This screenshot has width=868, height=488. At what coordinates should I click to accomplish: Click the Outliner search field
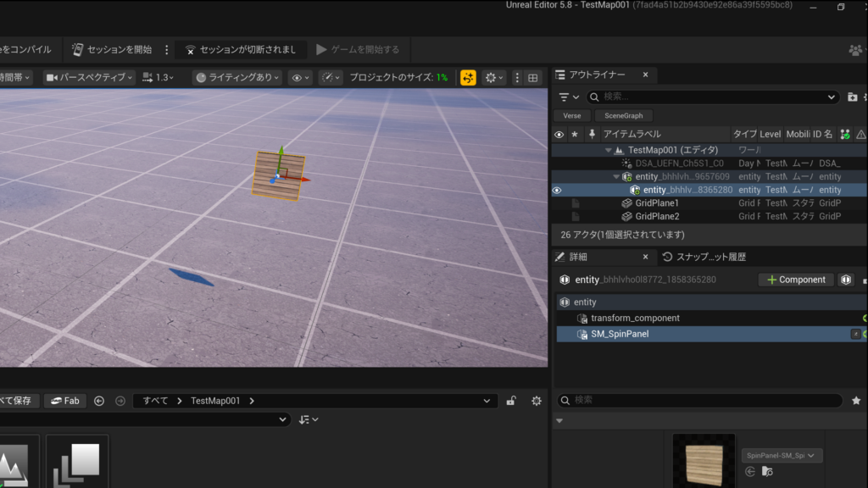[x=712, y=97]
